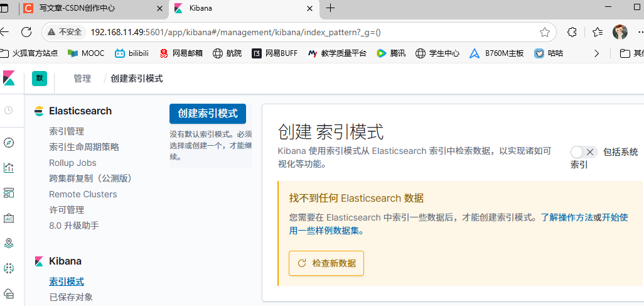
Task: Click the Elasticsearch section heading
Action: pos(80,111)
